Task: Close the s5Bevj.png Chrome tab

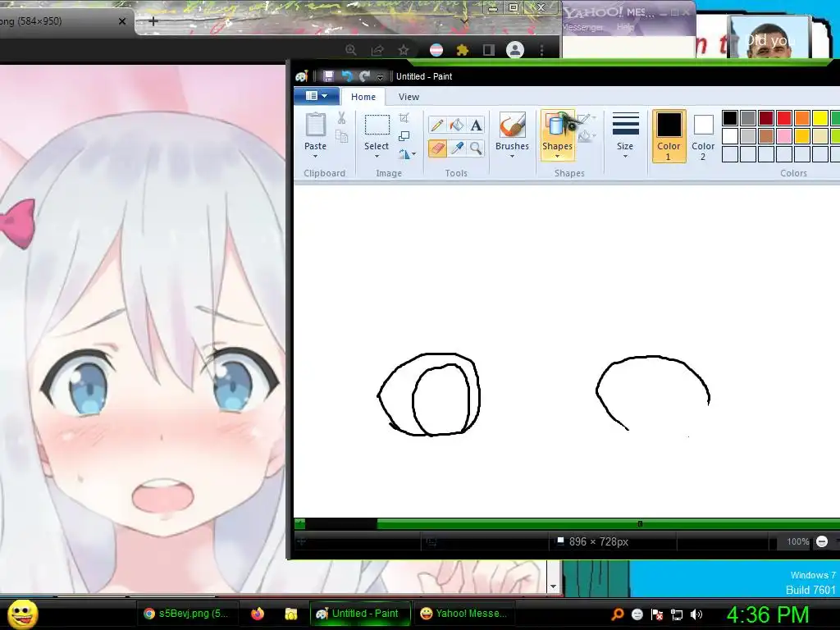Action: point(121,21)
